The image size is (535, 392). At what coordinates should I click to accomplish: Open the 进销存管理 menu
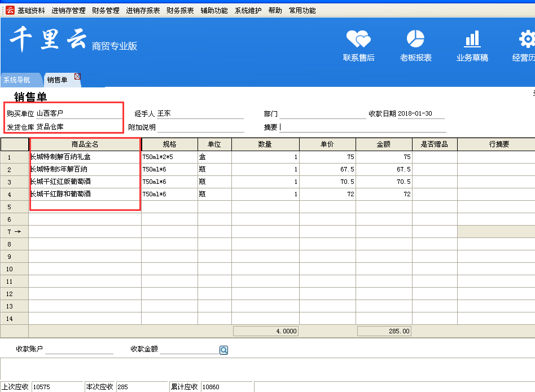[x=68, y=10]
